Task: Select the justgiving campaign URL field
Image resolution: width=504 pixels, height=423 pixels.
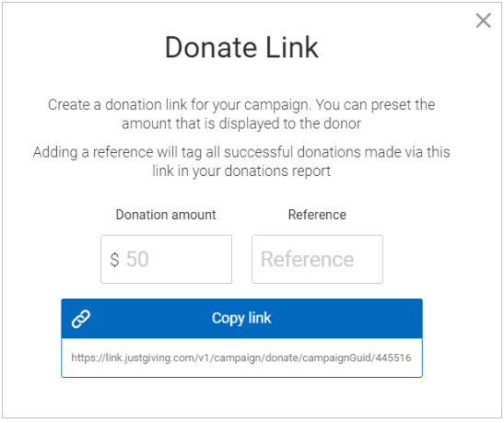Action: click(x=241, y=358)
